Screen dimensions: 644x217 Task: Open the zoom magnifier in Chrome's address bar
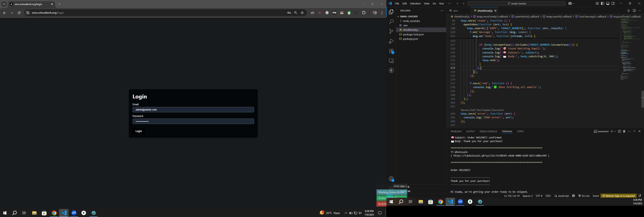(296, 13)
